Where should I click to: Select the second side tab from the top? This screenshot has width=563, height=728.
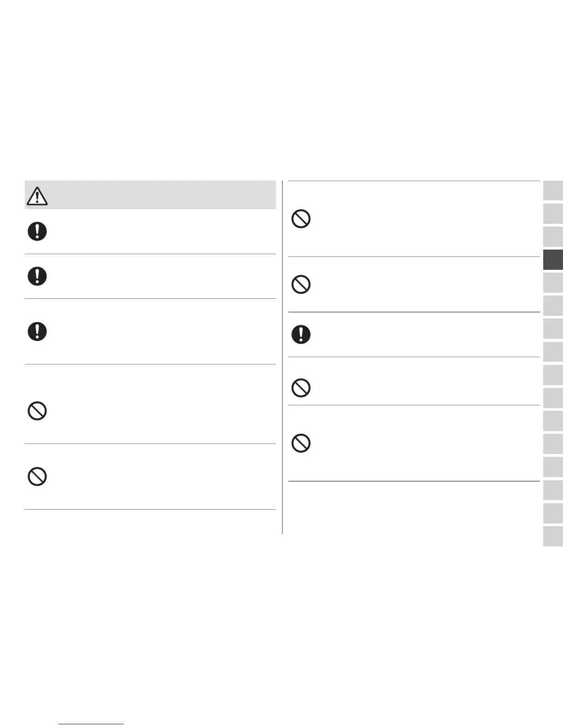[x=553, y=214]
